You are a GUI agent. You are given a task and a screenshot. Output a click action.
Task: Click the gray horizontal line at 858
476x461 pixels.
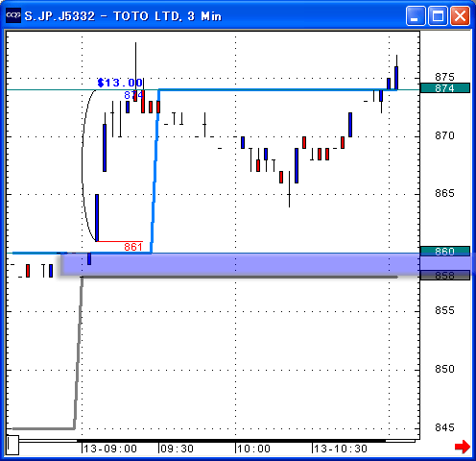[240, 277]
